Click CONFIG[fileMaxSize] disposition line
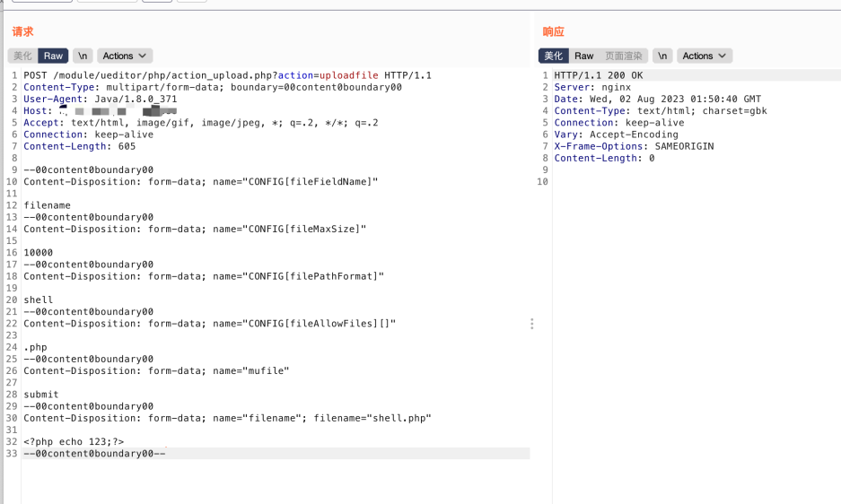The image size is (841, 504). (195, 229)
